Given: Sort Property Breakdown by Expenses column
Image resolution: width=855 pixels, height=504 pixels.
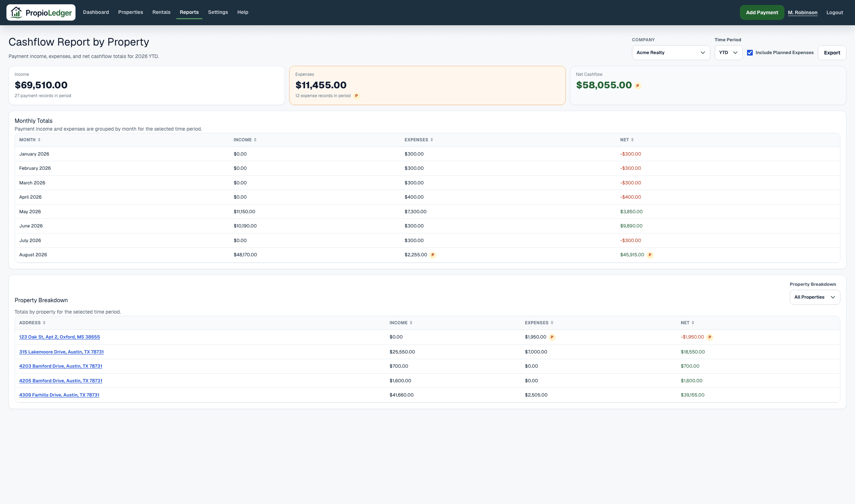Looking at the screenshot, I should 539,323.
